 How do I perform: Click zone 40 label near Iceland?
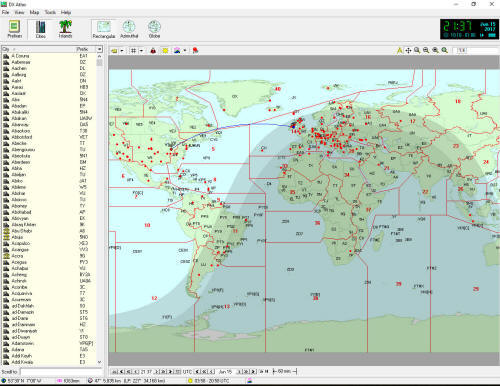click(277, 89)
